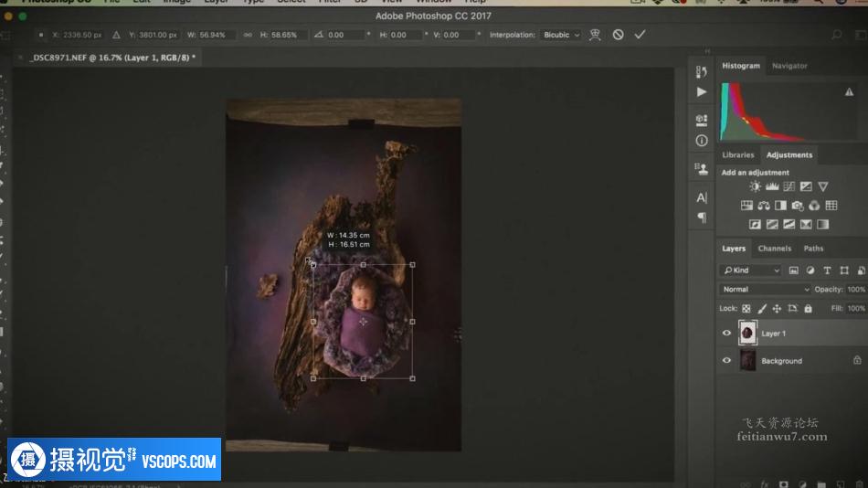The image size is (868, 488).
Task: Add a Hue/Saturation adjustment
Action: click(x=746, y=206)
